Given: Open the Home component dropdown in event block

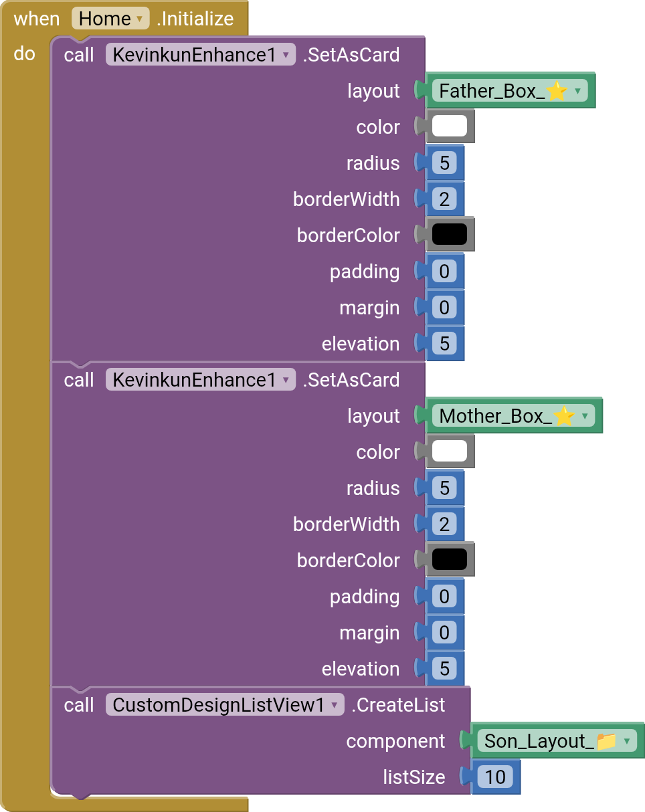Looking at the screenshot, I should pyautogui.click(x=110, y=19).
